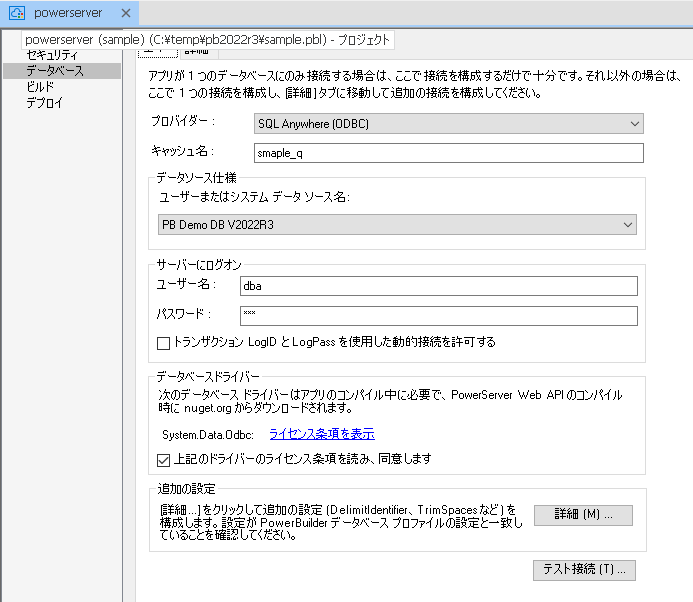The image size is (693, 602).
Task: Open the セキュリティ section in sidebar
Action: [52, 55]
